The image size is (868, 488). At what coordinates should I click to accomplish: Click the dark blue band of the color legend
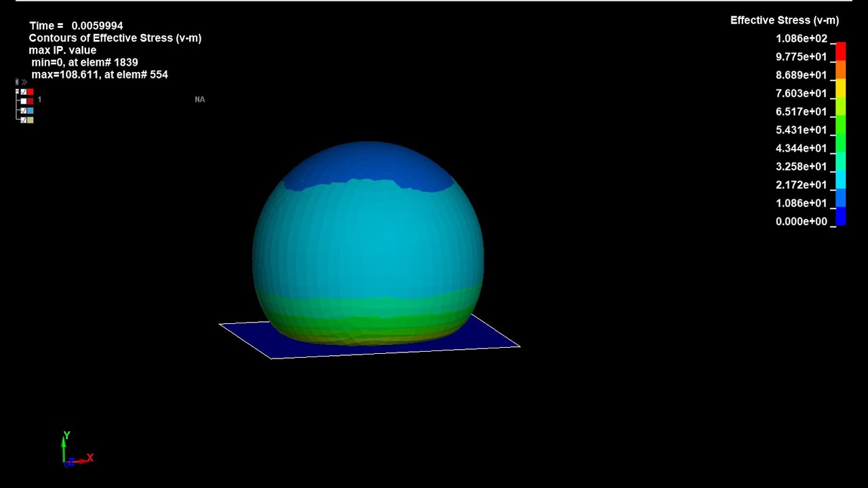click(x=841, y=216)
